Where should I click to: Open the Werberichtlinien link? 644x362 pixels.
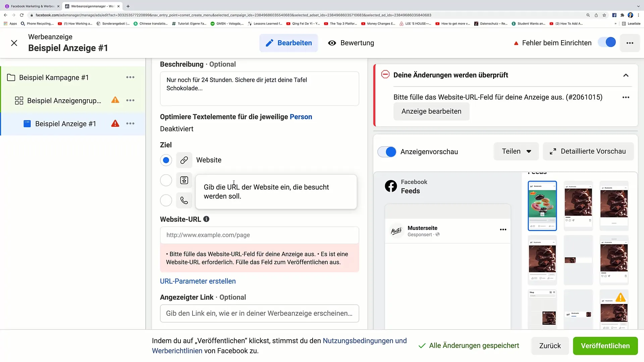point(177,351)
